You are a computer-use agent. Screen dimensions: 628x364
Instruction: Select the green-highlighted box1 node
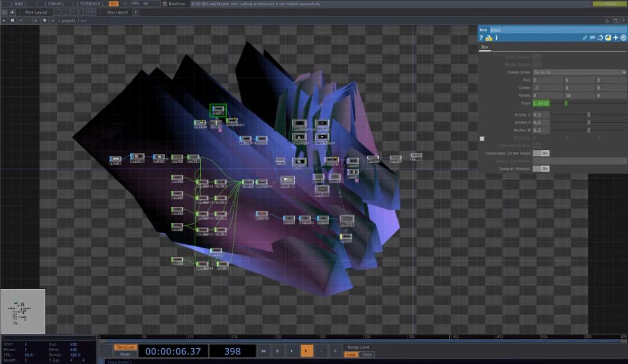pyautogui.click(x=218, y=110)
